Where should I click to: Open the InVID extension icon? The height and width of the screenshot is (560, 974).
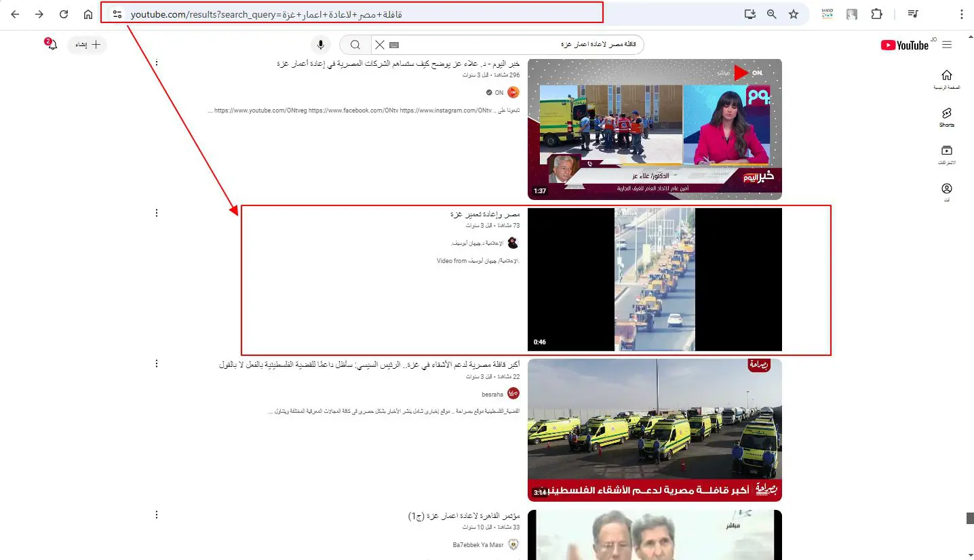pos(827,14)
